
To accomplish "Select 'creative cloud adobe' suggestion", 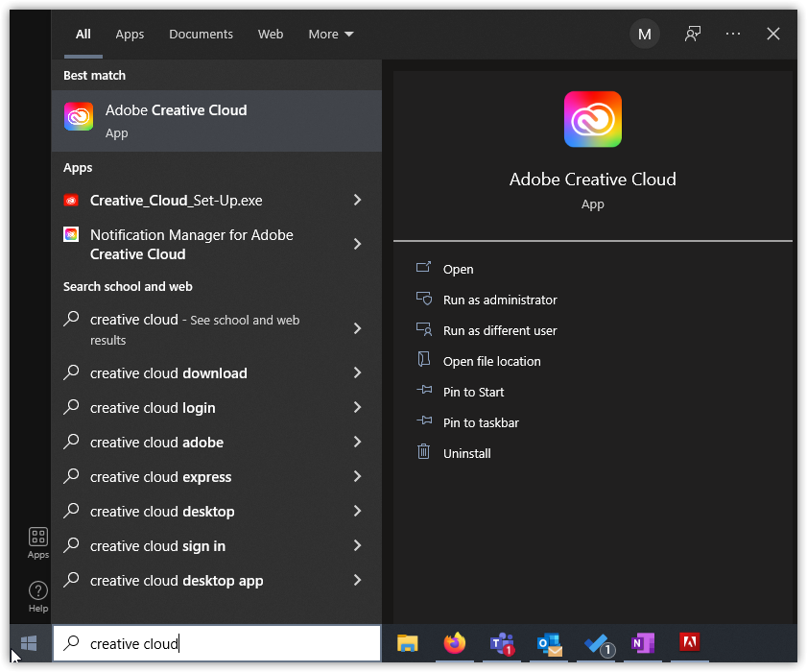I will click(x=156, y=443).
